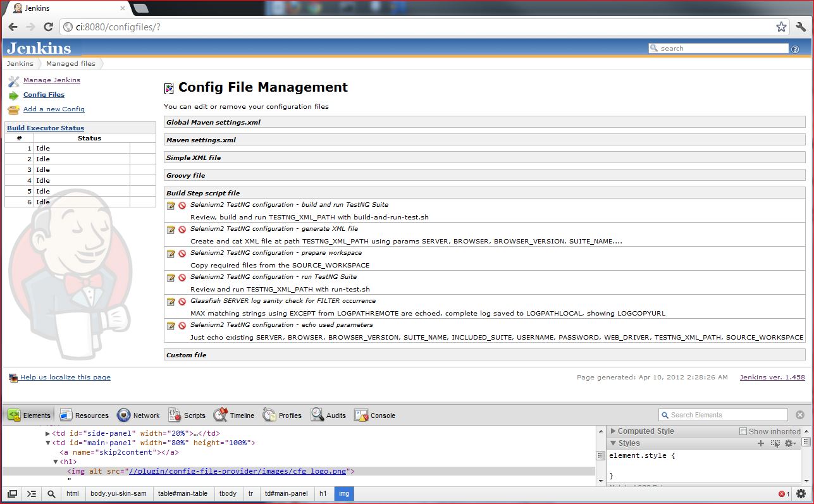Click remove icon for 'prepare workspace' config
814x504 pixels.
(x=182, y=254)
